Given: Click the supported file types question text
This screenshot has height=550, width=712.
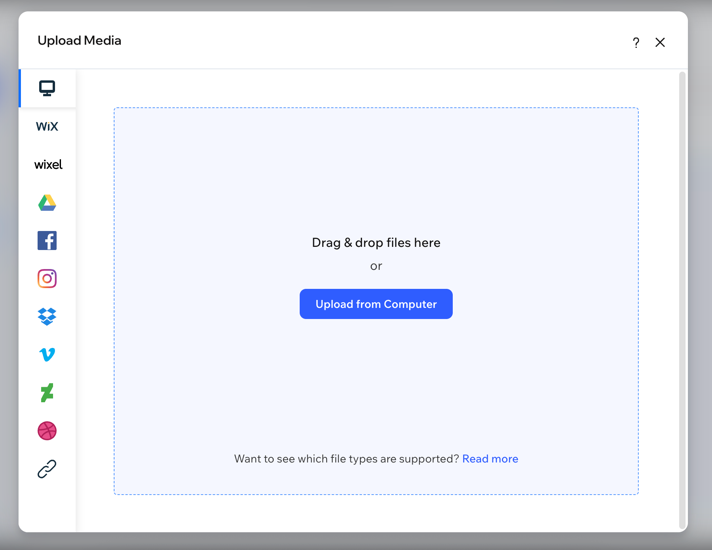Looking at the screenshot, I should 346,459.
